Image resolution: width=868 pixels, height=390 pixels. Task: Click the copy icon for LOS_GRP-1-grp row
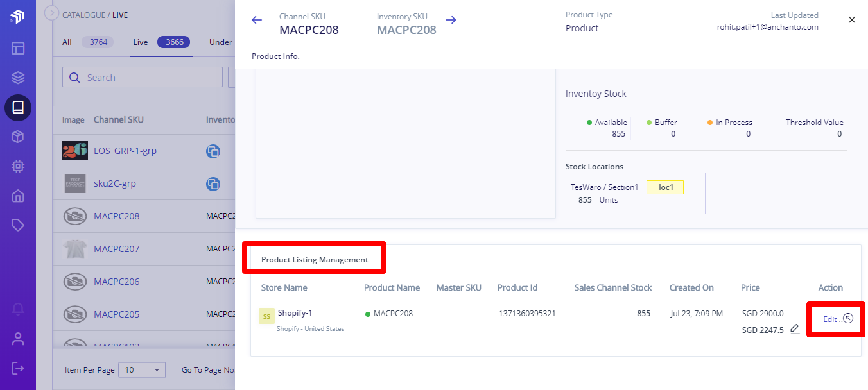213,151
